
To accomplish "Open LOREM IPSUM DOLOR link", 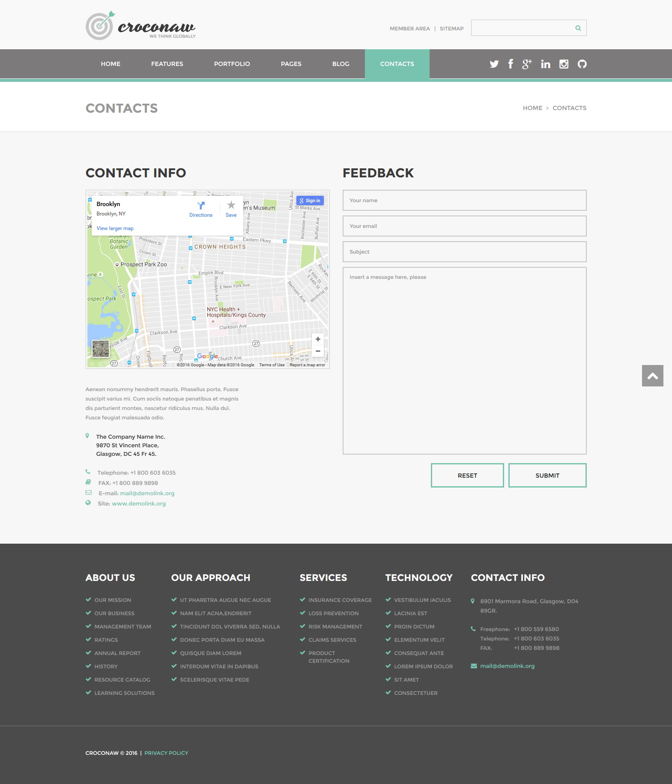I will pyautogui.click(x=424, y=667).
